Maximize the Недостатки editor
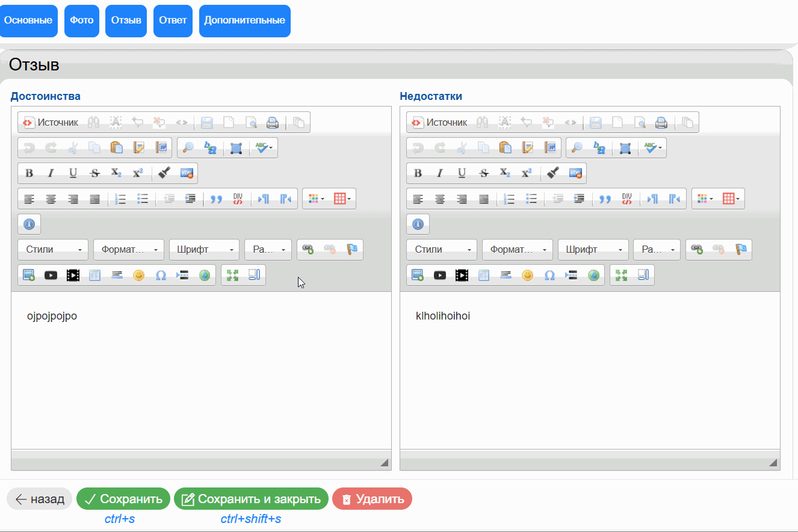 click(x=621, y=275)
